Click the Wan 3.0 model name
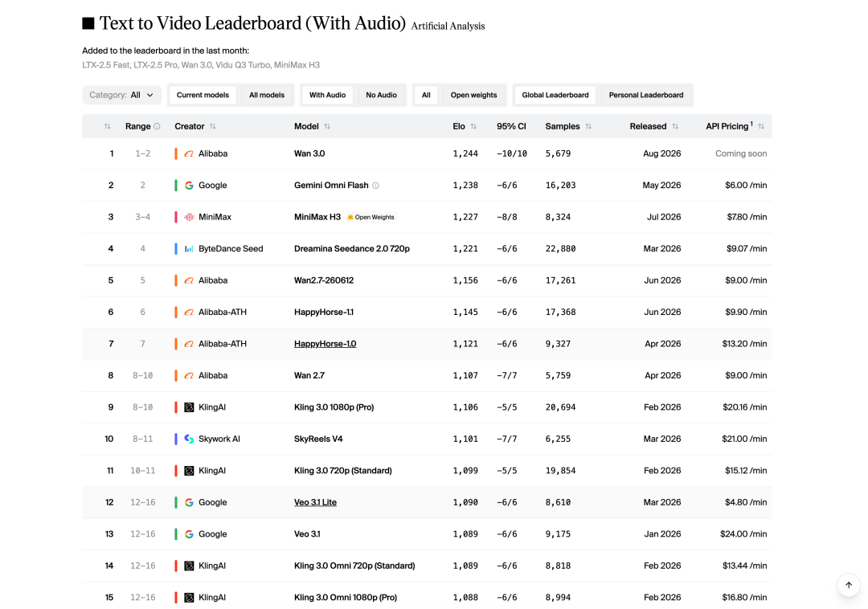The width and height of the screenshot is (868, 609). (x=309, y=153)
